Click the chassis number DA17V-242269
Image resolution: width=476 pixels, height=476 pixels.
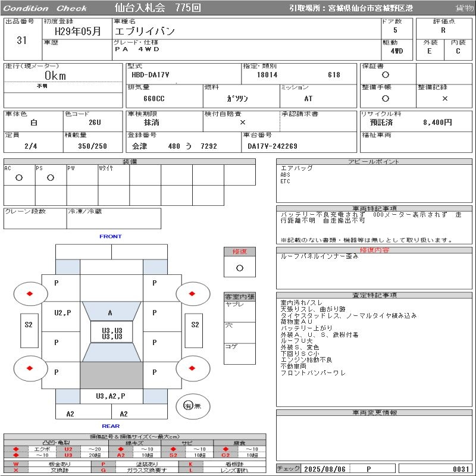[273, 146]
